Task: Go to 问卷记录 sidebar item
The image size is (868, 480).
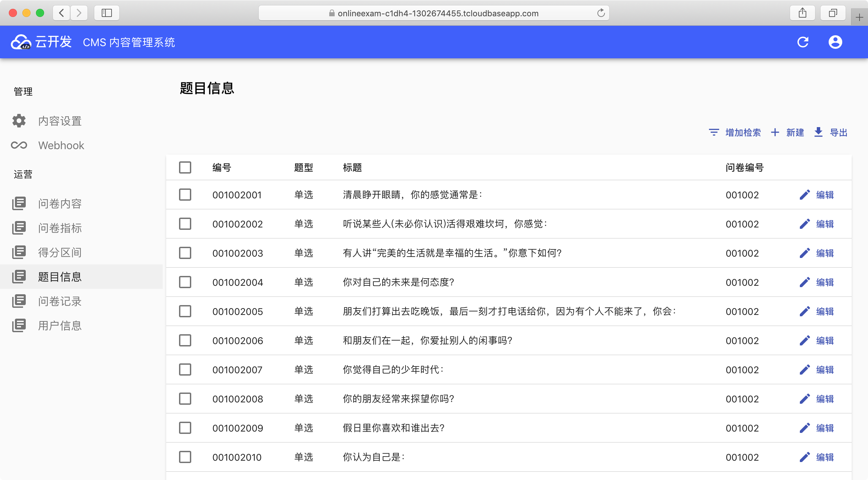Action: (60, 301)
